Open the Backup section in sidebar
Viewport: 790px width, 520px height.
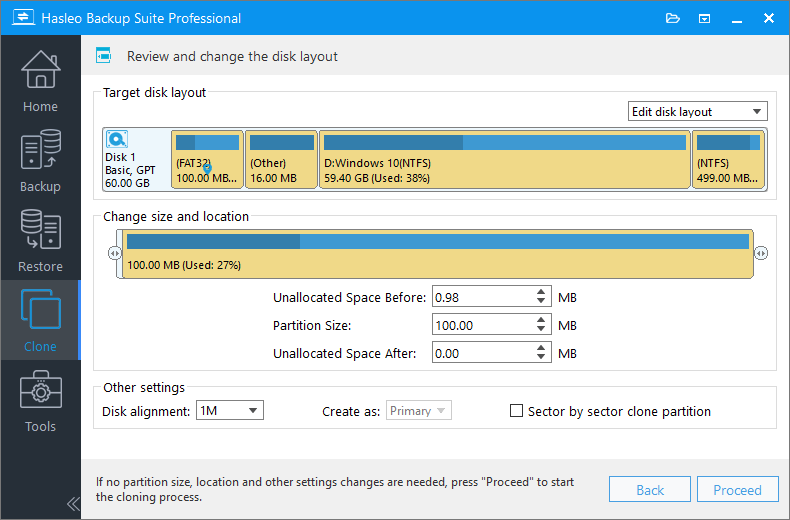pos(40,161)
